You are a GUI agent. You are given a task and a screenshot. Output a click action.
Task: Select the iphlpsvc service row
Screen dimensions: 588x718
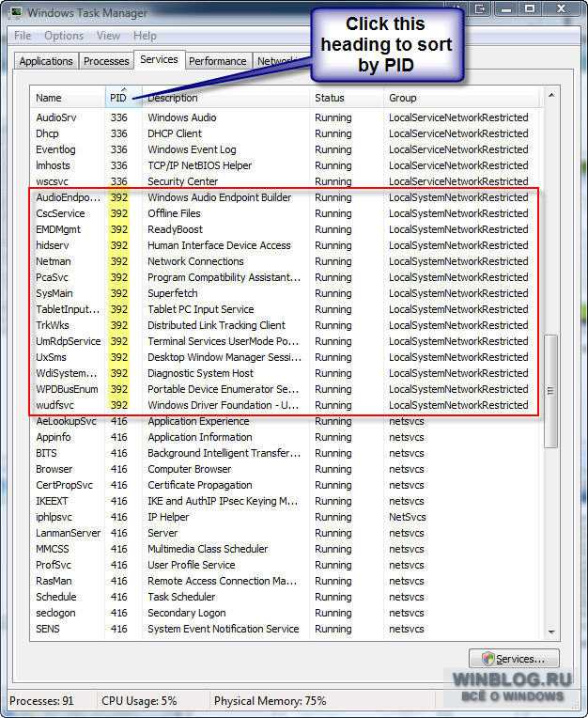click(286, 518)
